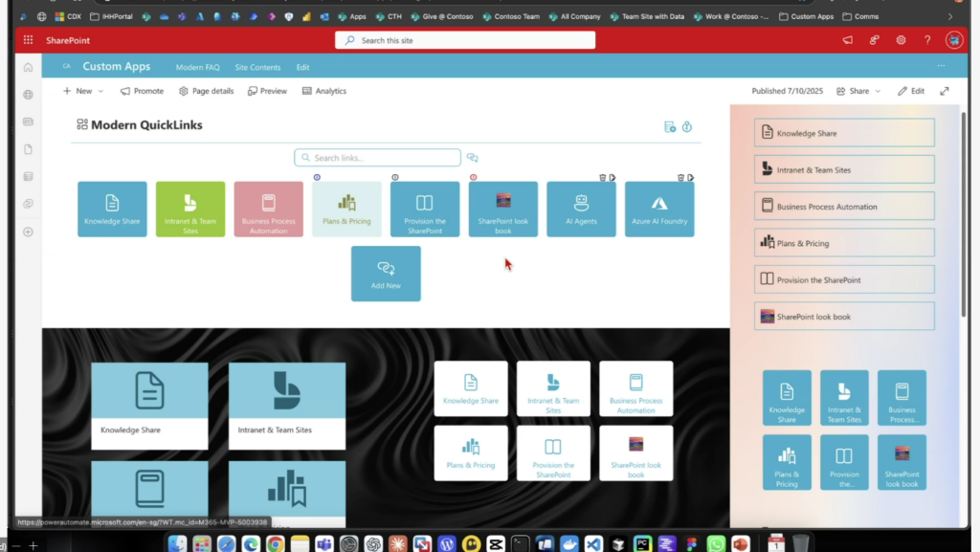This screenshot has height=552, width=980.
Task: Open the IHHPortal bookmarks folder
Action: (x=111, y=17)
